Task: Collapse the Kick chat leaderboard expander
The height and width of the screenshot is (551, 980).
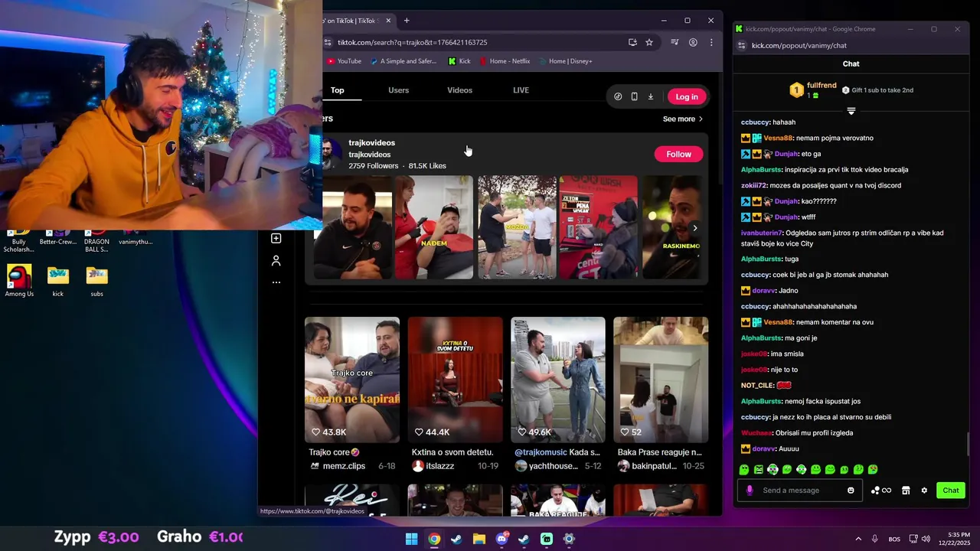Action: coord(851,111)
